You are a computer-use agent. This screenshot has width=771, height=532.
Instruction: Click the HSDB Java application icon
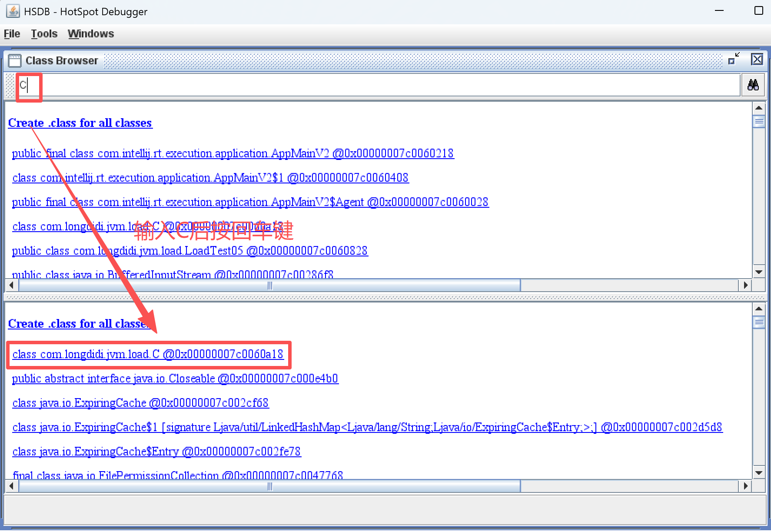click(x=13, y=11)
